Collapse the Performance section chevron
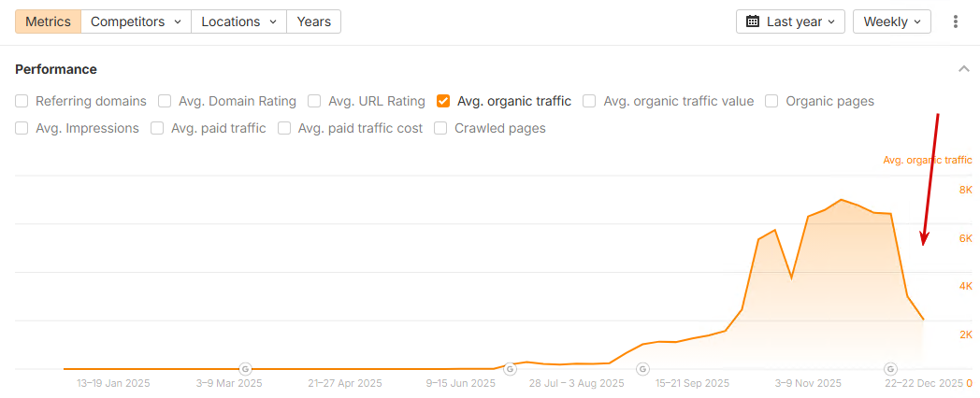This screenshot has width=980, height=398. (964, 69)
